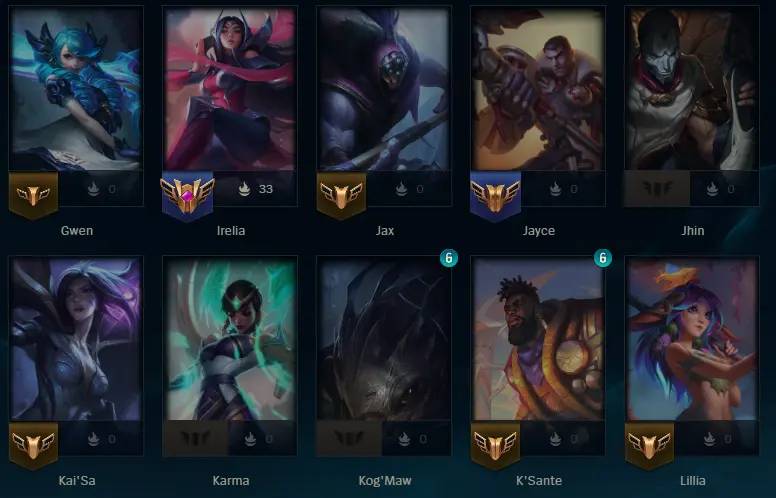The image size is (776, 498).
Task: Click Gwen's gold mastery crest icon
Action: pyautogui.click(x=34, y=195)
